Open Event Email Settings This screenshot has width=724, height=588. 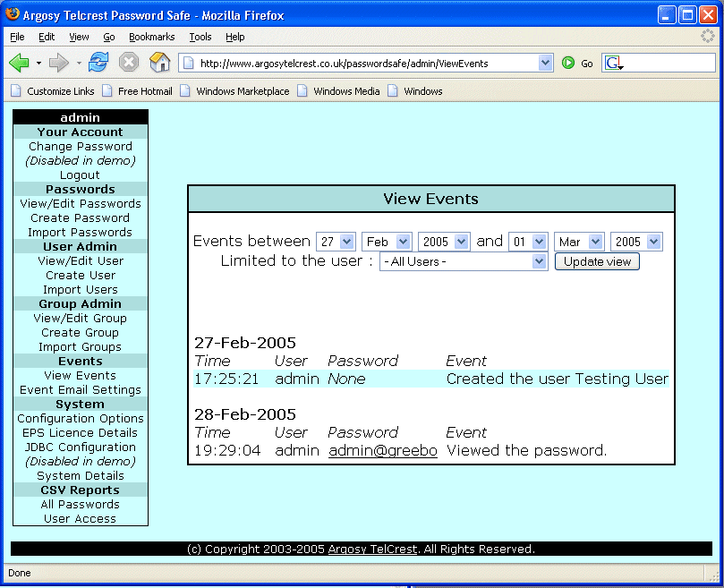tap(81, 390)
